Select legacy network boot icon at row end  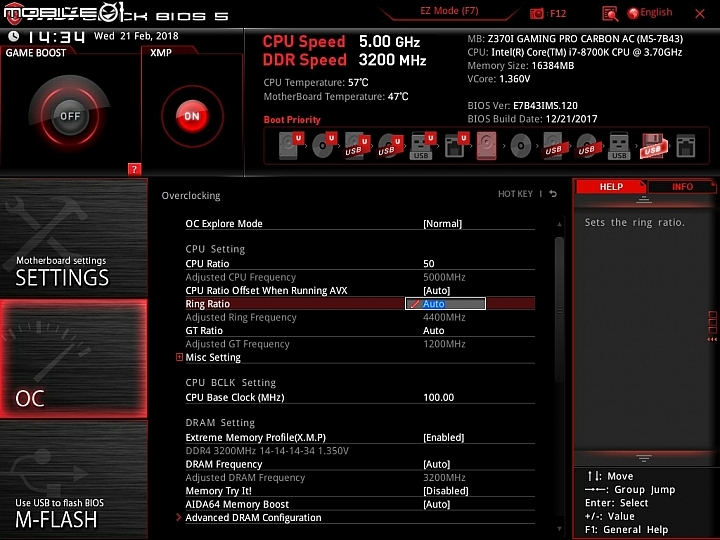(x=686, y=146)
